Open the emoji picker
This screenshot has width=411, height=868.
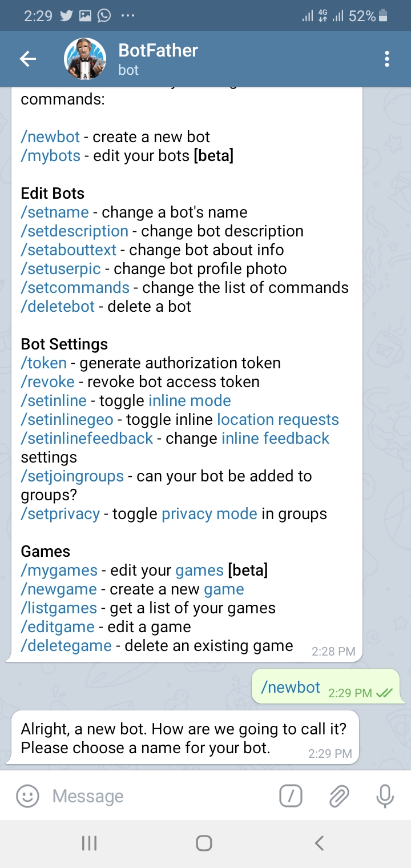point(27,795)
